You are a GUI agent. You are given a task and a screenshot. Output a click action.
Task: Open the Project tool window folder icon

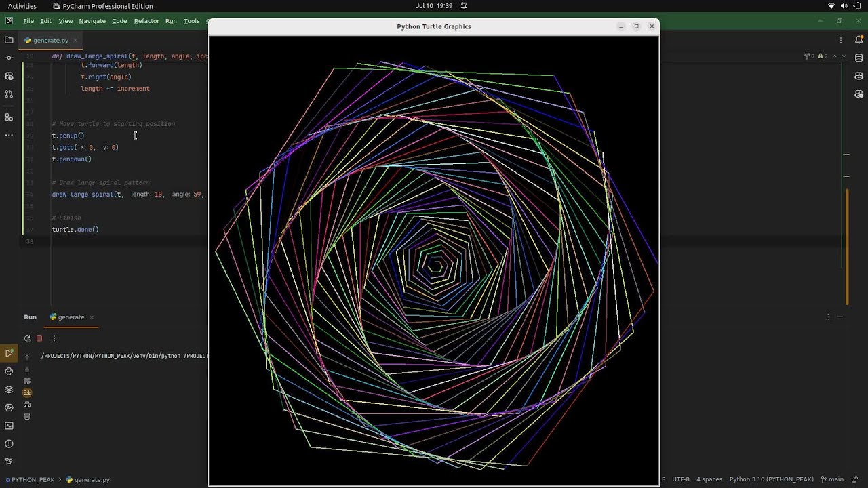click(x=9, y=40)
